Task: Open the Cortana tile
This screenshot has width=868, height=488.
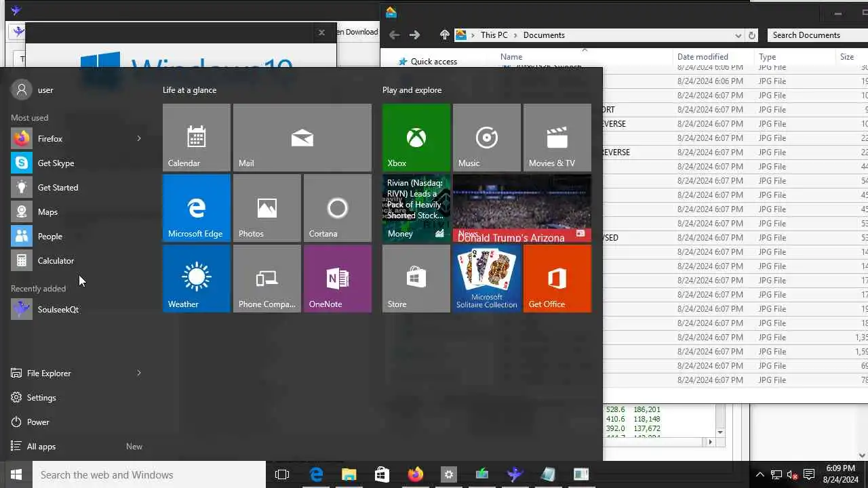Action: pos(338,208)
